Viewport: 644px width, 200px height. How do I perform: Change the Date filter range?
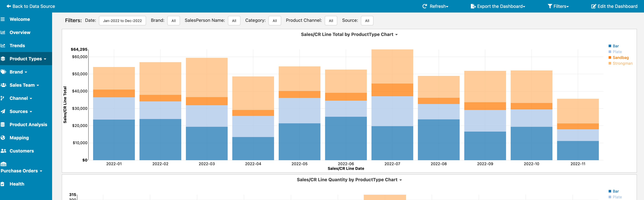pyautogui.click(x=123, y=21)
